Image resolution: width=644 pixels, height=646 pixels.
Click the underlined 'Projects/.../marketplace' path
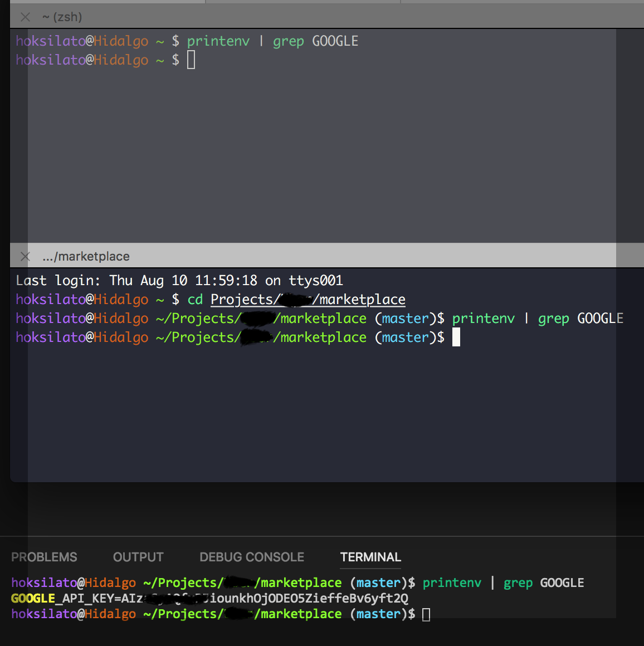308,299
